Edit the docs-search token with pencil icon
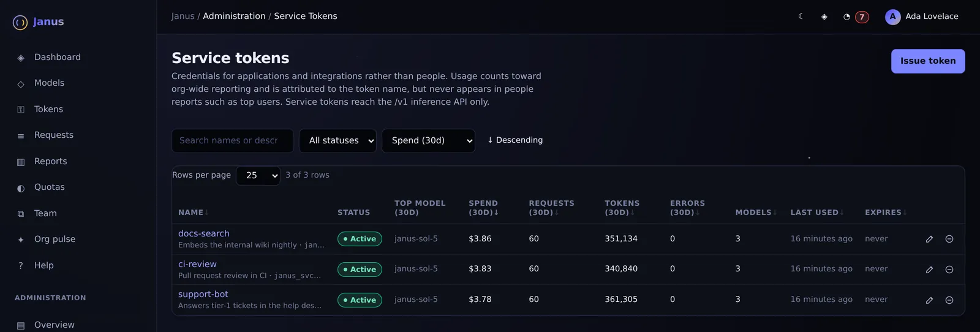This screenshot has width=980, height=332. click(929, 240)
